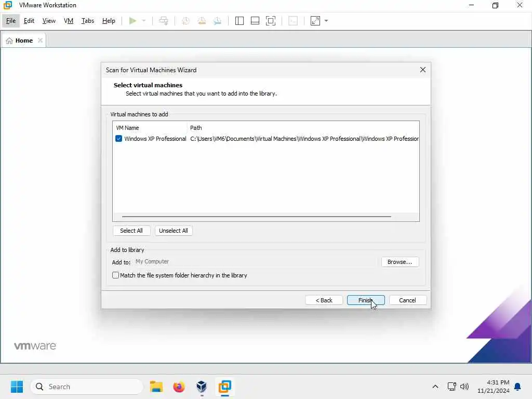Click the Revert to Snapshot toolbar icon

(202, 21)
